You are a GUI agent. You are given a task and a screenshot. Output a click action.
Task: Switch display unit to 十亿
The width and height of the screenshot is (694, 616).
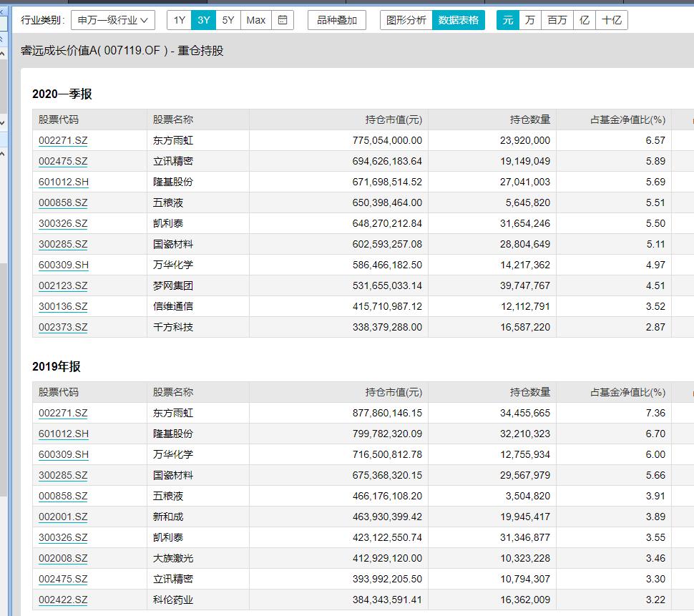coord(612,19)
